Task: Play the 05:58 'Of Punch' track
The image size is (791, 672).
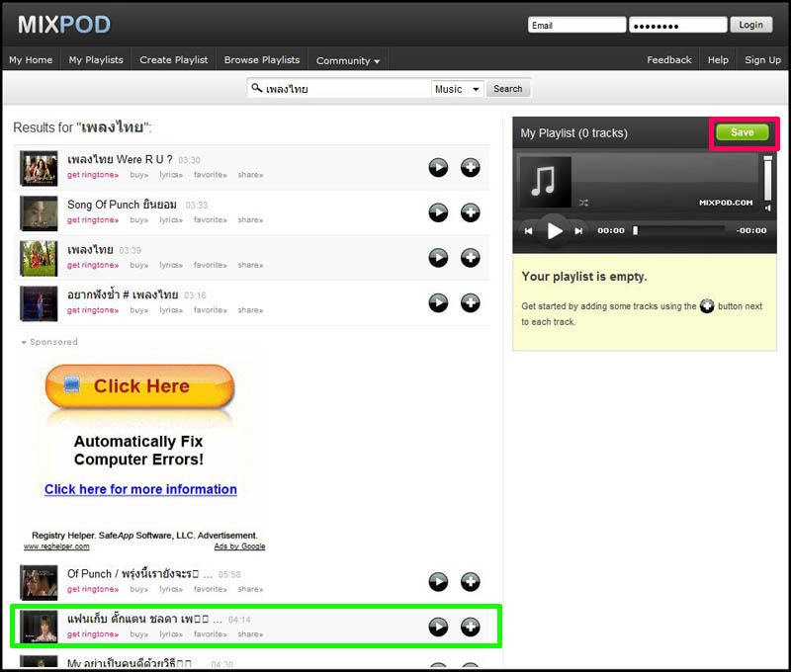Action: [x=438, y=582]
